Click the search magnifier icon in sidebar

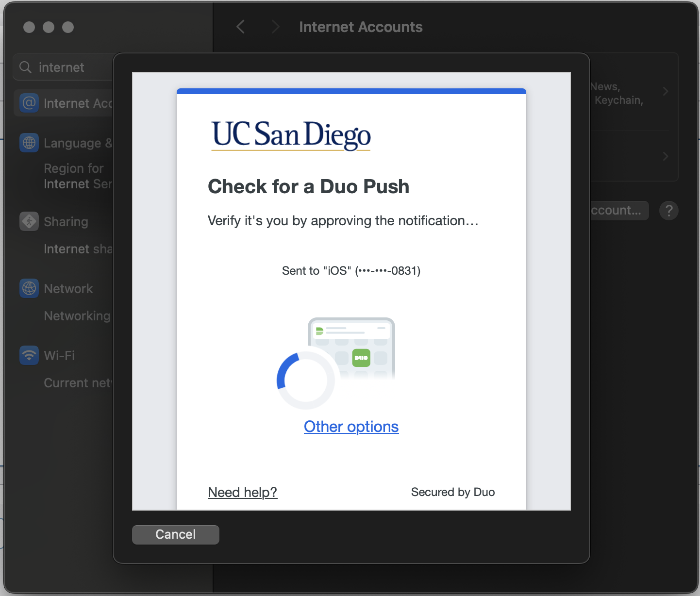point(25,67)
